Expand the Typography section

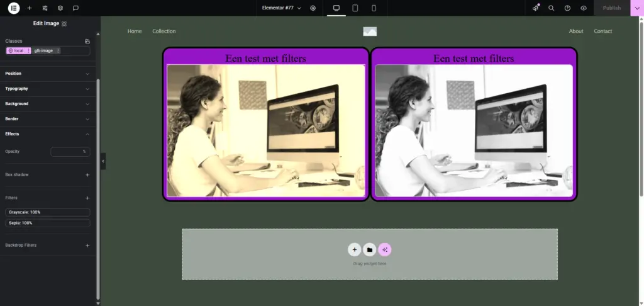[48, 89]
